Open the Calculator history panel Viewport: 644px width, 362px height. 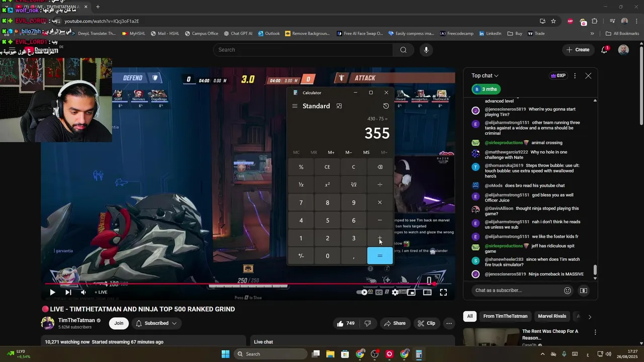[386, 106]
